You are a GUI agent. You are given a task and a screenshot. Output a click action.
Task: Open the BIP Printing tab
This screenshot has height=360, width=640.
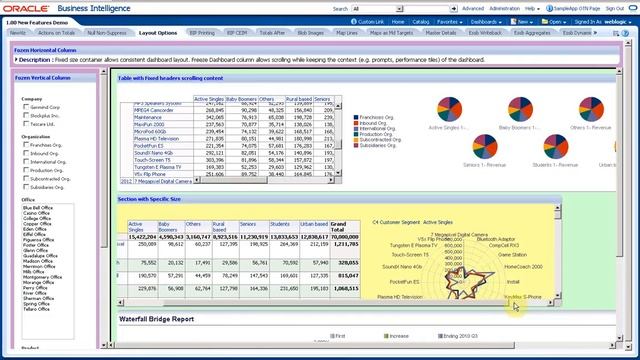[202, 33]
